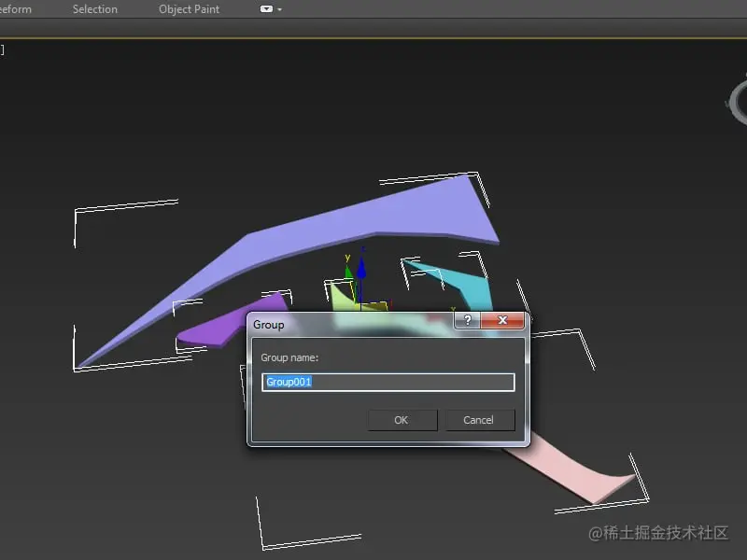Screen dimensions: 747x560
Task: Open the Object Paint ribbon tab
Action: coord(190,9)
